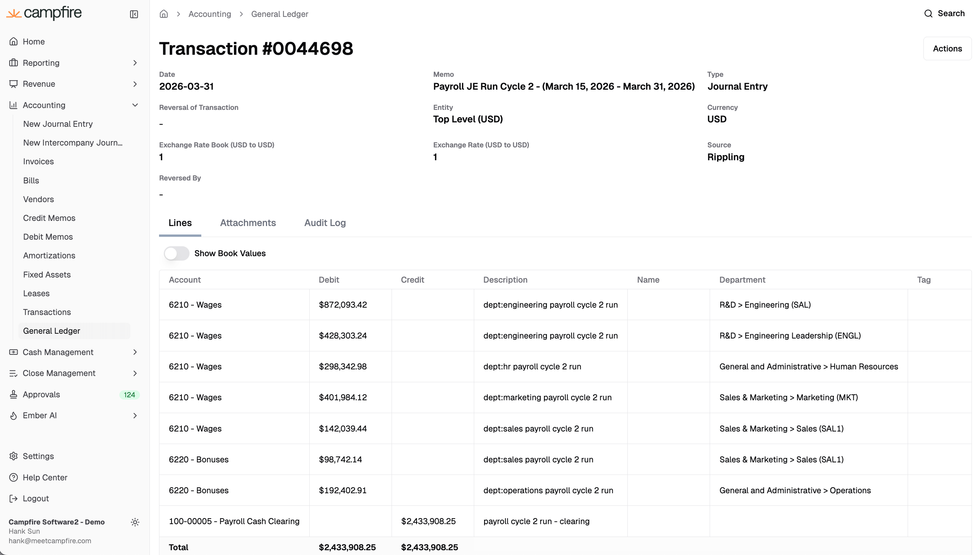
Task: Open the Audit Log tab
Action: 324,223
